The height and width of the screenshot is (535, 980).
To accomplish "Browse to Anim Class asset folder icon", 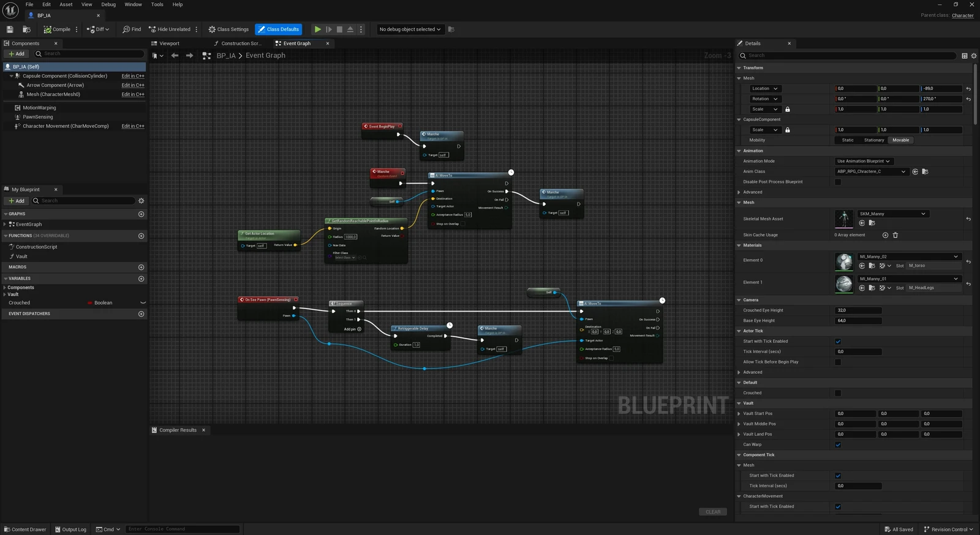I will coord(925,172).
